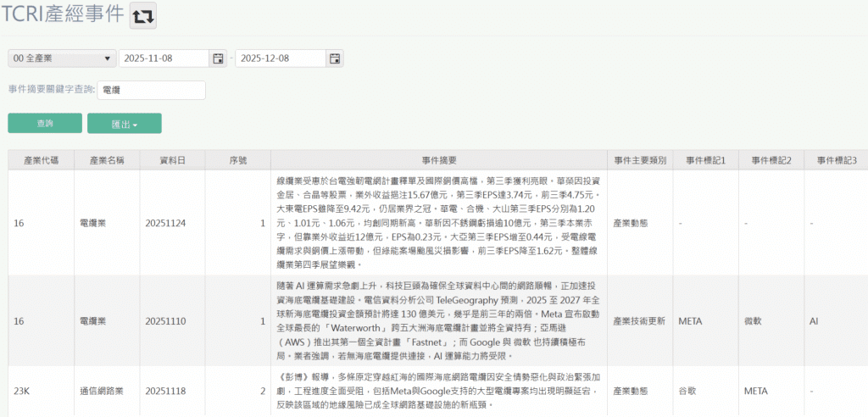Open the 匯出 export dropdown
The image size is (868, 417).
point(124,124)
